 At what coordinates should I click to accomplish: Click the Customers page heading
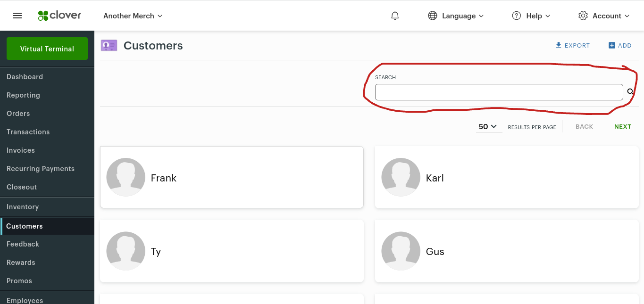[153, 45]
